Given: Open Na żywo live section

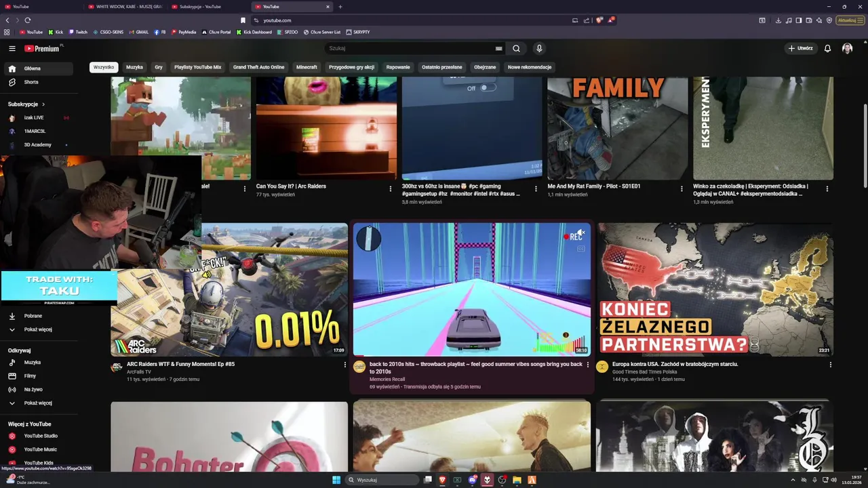Looking at the screenshot, I should point(40,390).
